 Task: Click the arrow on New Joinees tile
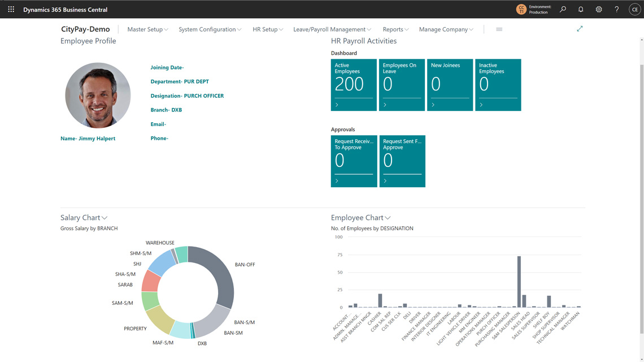tap(433, 105)
